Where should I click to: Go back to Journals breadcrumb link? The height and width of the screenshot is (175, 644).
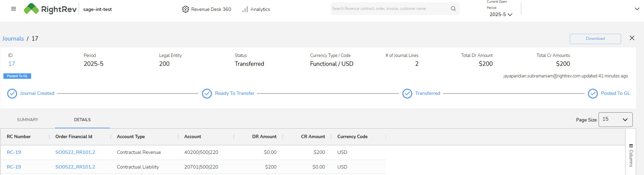[13, 39]
